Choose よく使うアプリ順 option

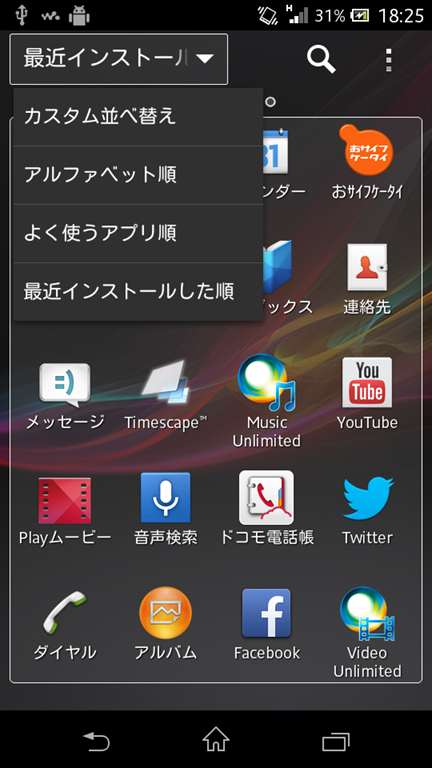click(138, 233)
